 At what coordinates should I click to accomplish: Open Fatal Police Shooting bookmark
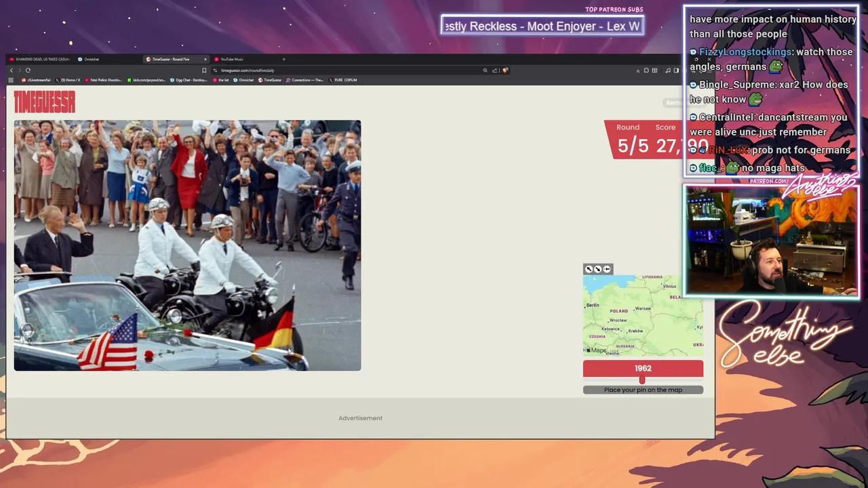pos(104,80)
